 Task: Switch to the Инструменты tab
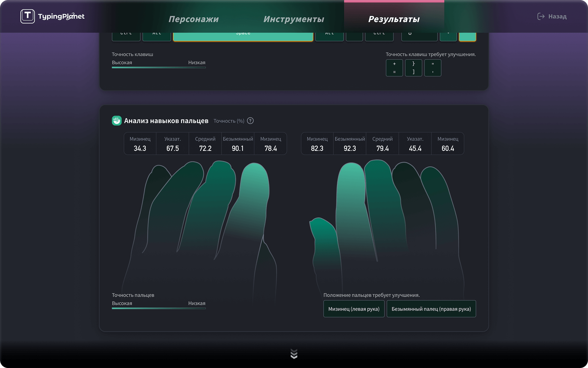[x=294, y=19]
